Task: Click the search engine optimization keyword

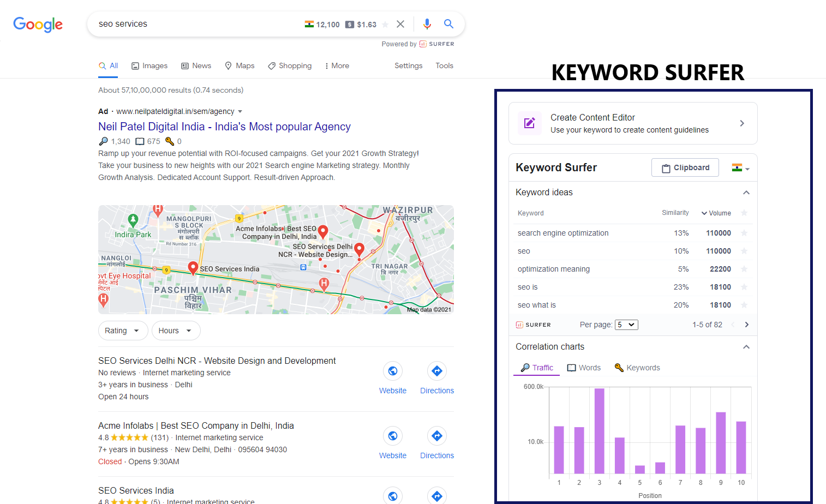Action: point(563,233)
